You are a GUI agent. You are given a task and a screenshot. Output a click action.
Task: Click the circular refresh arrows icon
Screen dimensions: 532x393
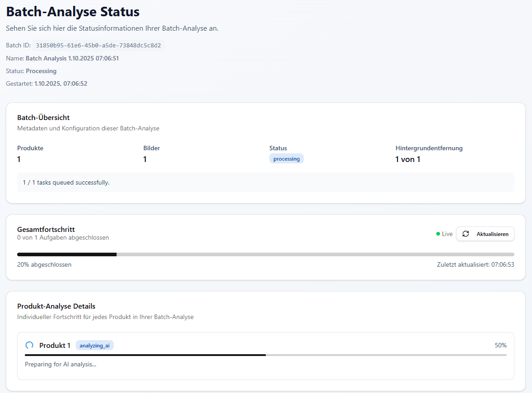tap(466, 234)
